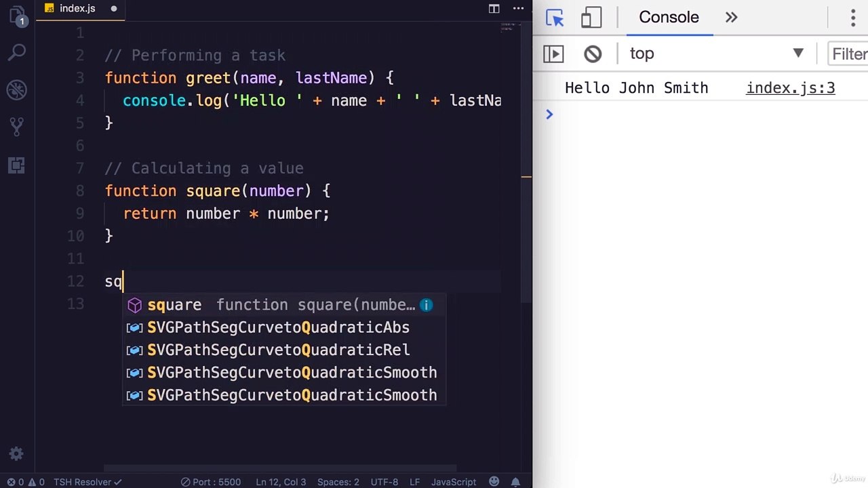
Task: Toggle the device toolbar in DevTools
Action: (x=591, y=18)
